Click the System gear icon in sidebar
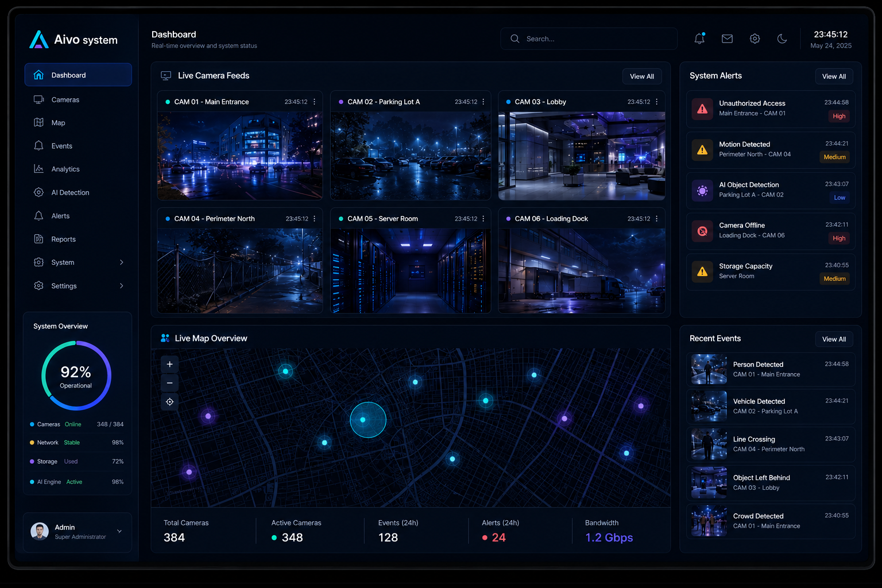The width and height of the screenshot is (882, 588). [x=38, y=262]
